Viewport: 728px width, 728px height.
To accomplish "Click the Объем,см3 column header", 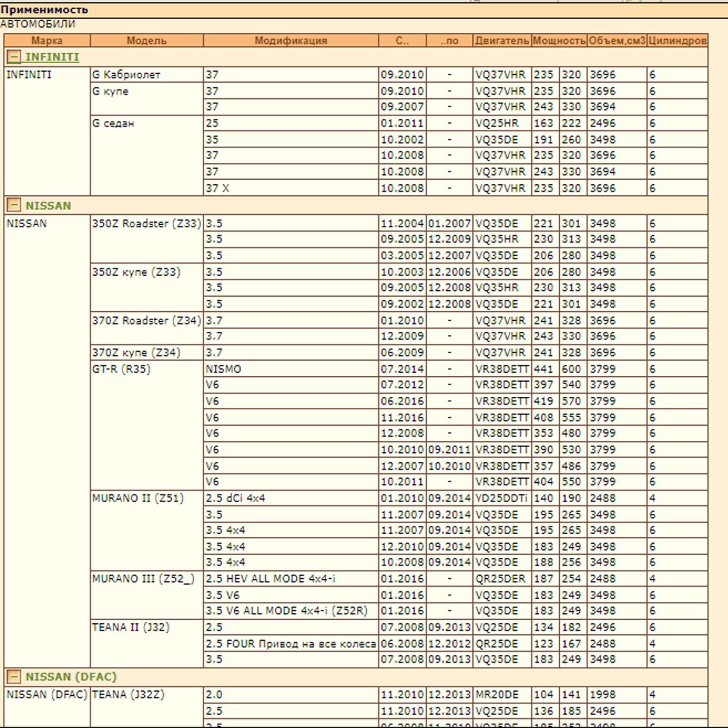I will 617,40.
